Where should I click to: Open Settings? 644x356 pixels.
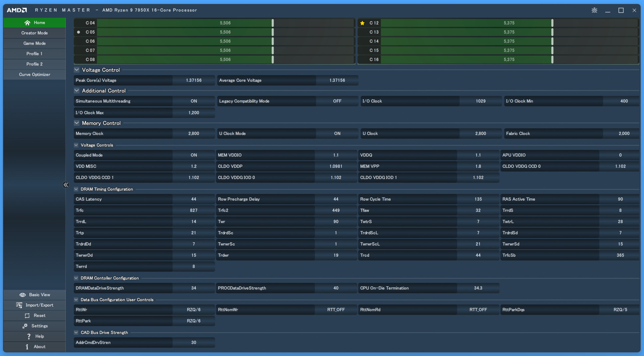(x=35, y=326)
